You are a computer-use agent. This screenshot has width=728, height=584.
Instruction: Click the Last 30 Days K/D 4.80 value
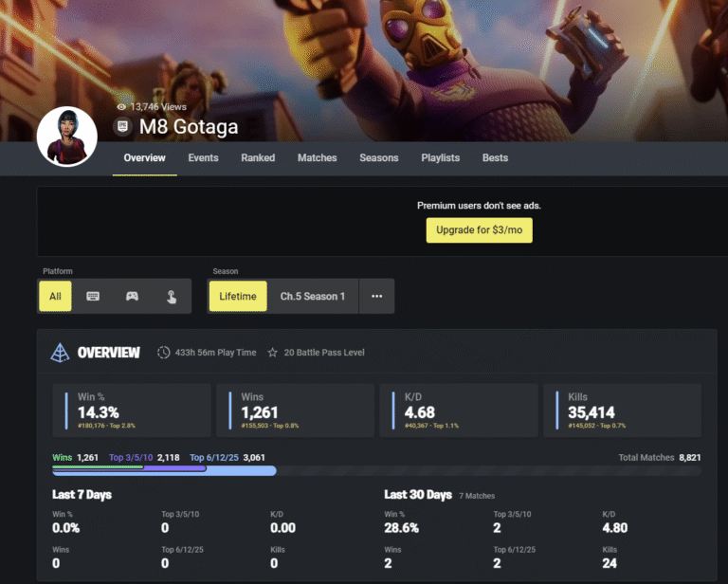[614, 528]
